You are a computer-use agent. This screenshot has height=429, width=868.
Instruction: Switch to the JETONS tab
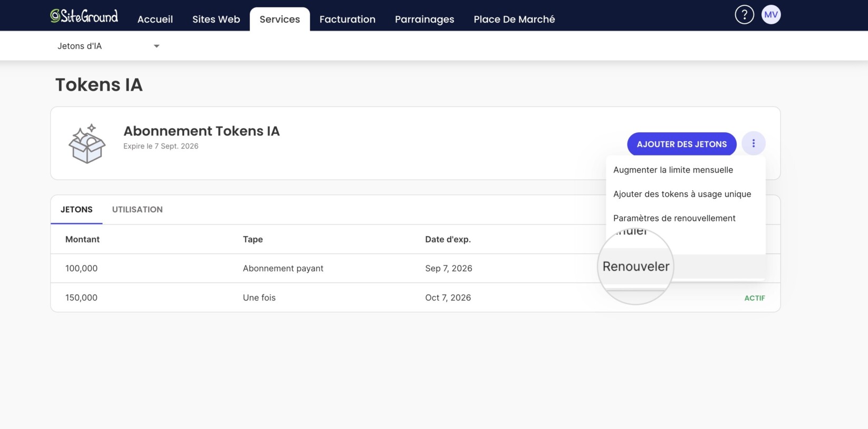(x=76, y=209)
